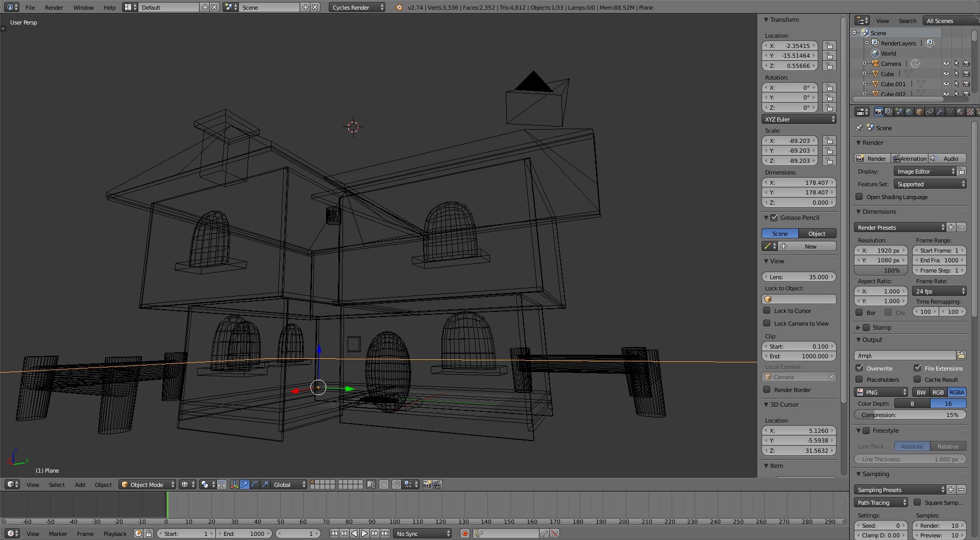Image resolution: width=980 pixels, height=540 pixels.
Task: Toggle the File Extensions checkbox
Action: point(917,368)
